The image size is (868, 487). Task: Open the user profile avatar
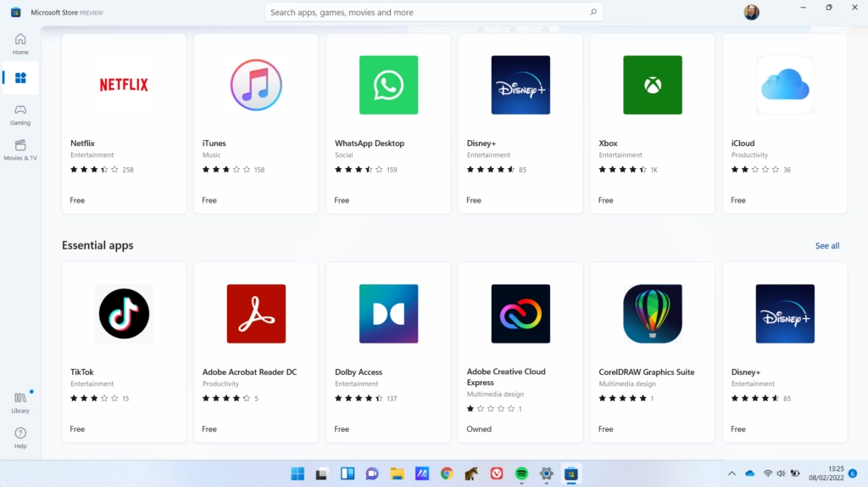(751, 12)
